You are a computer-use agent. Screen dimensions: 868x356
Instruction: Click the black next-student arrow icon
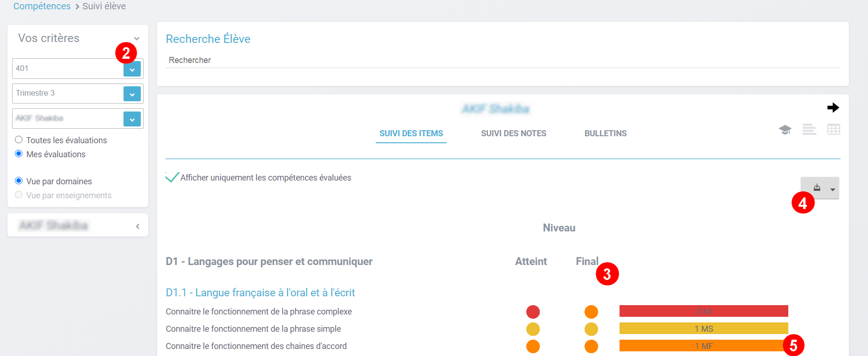point(833,108)
